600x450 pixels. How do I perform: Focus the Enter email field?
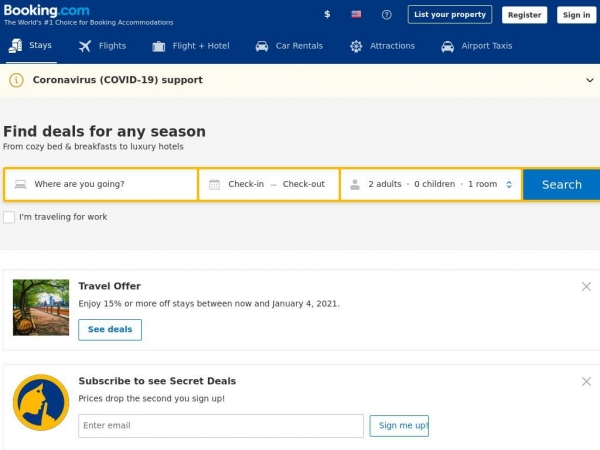221,426
